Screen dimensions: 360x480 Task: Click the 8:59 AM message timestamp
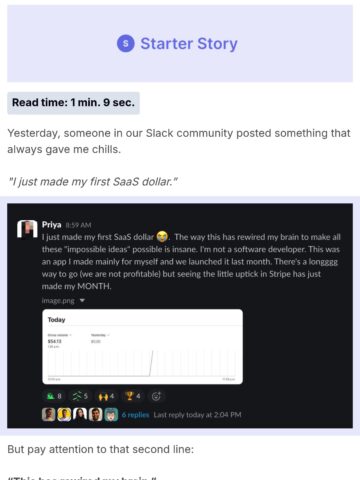78,225
